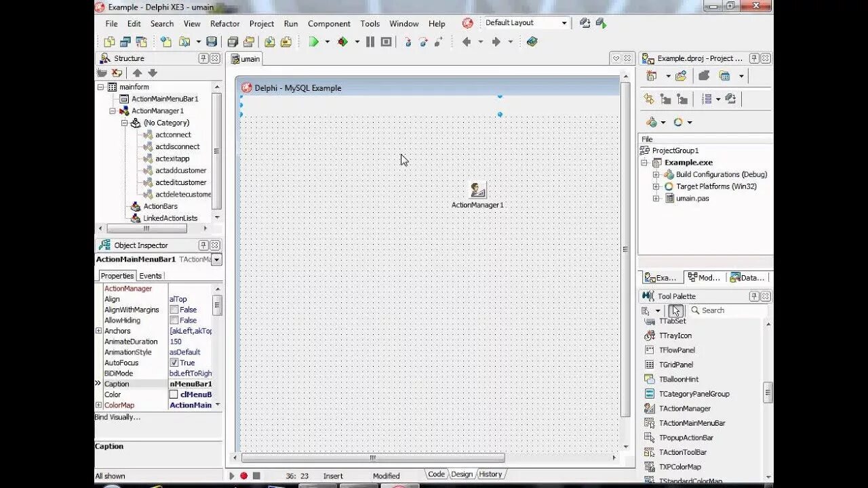Open the Refactor menu

tap(224, 24)
